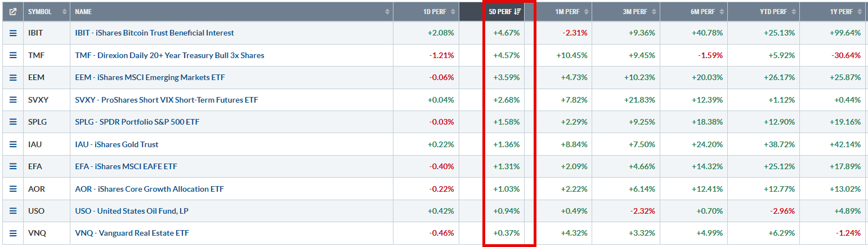Screen dimensions: 868x247
Task: Select the AOR symbol cell
Action: [47, 189]
